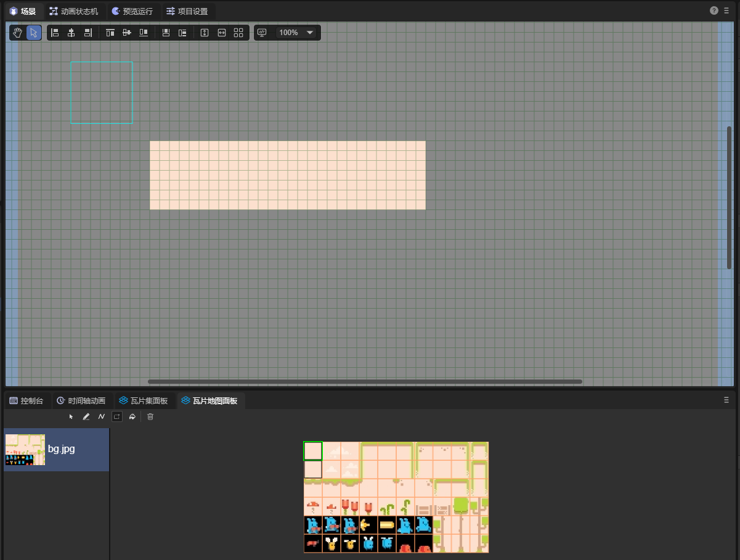
Task: Select the hand pan tool
Action: click(18, 33)
